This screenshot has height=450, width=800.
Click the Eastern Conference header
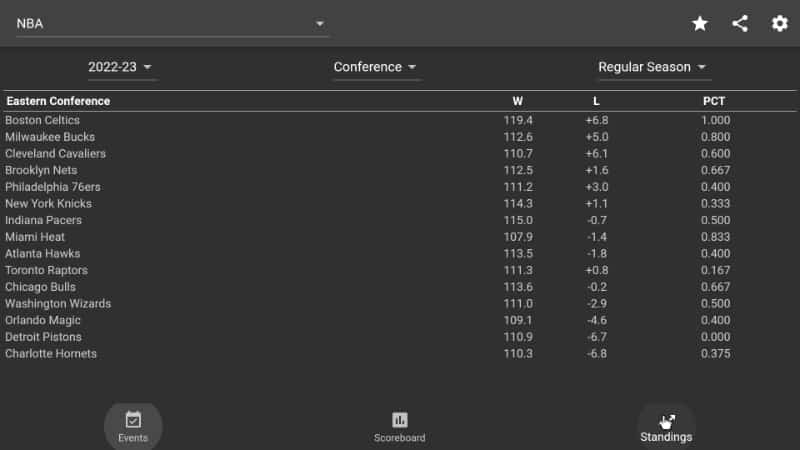click(x=58, y=101)
